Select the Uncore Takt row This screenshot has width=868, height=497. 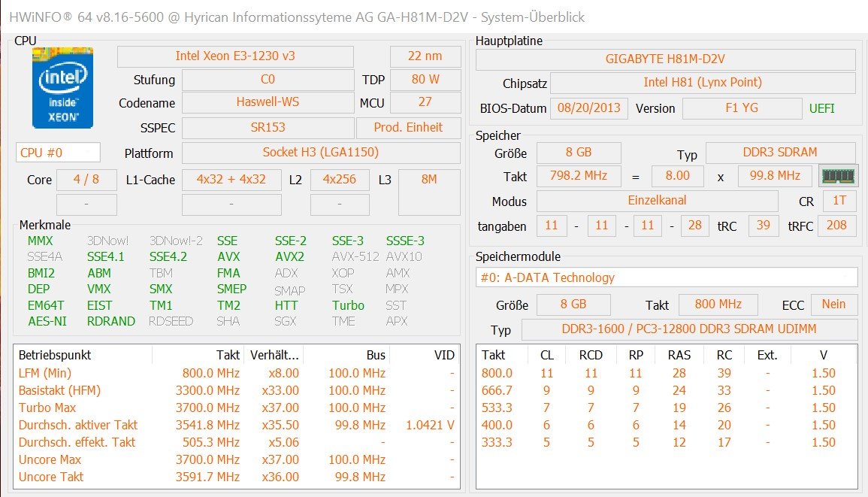237,477
